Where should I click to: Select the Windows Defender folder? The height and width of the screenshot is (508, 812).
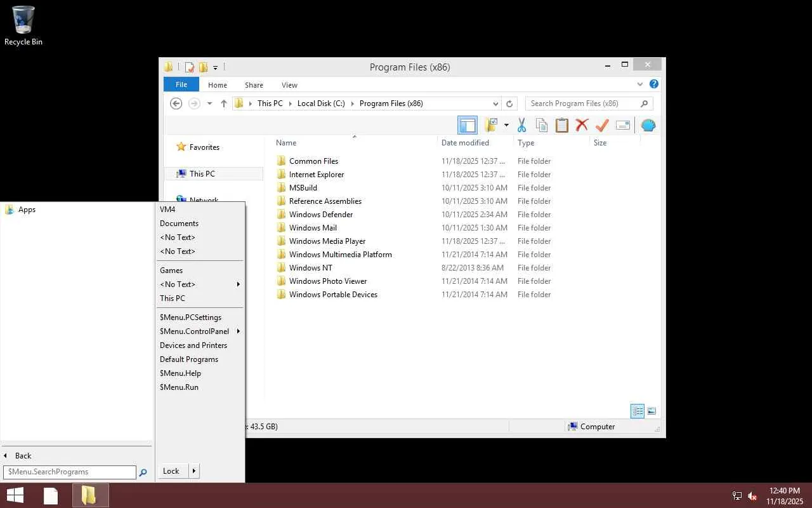tap(321, 215)
